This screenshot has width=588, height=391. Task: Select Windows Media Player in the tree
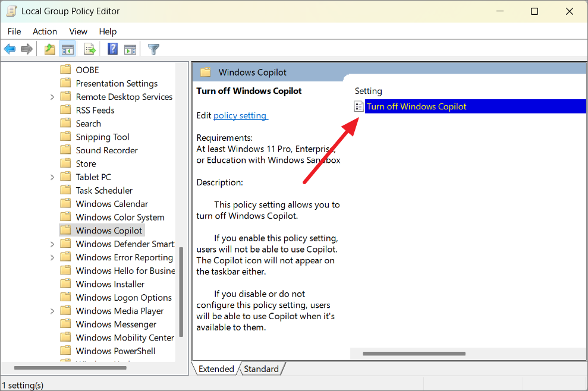120,311
